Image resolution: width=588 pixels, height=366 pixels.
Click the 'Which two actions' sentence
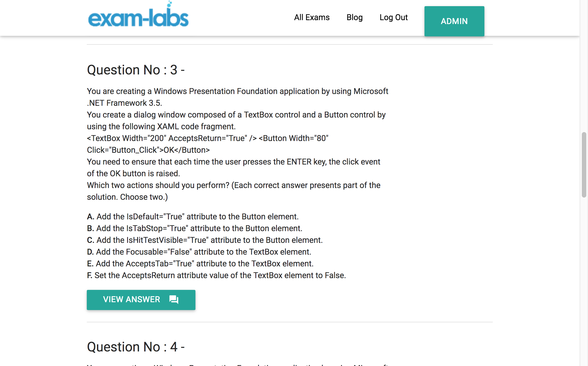click(234, 191)
